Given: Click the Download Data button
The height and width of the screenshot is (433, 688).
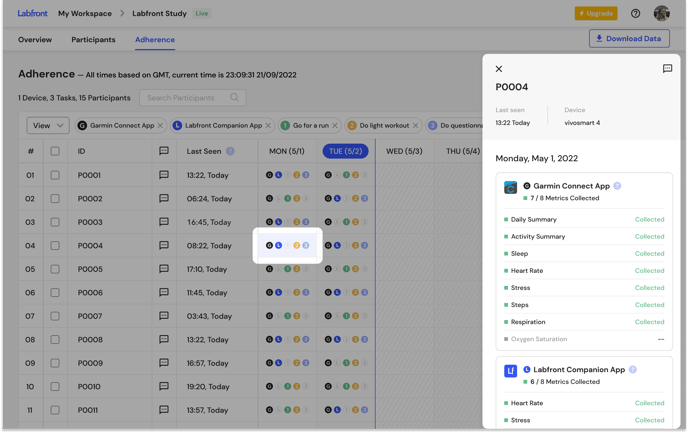Looking at the screenshot, I should pyautogui.click(x=629, y=39).
